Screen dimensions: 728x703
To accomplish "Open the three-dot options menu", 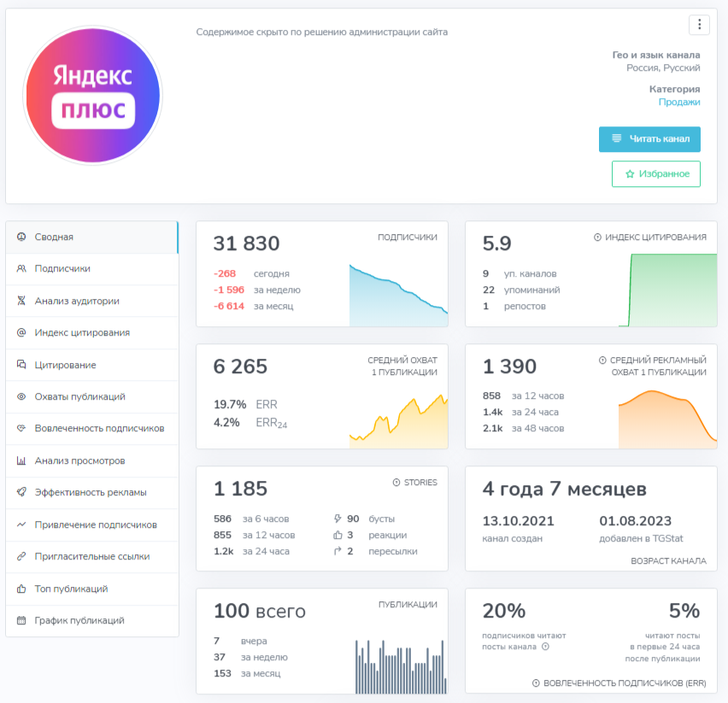I will coord(699,25).
